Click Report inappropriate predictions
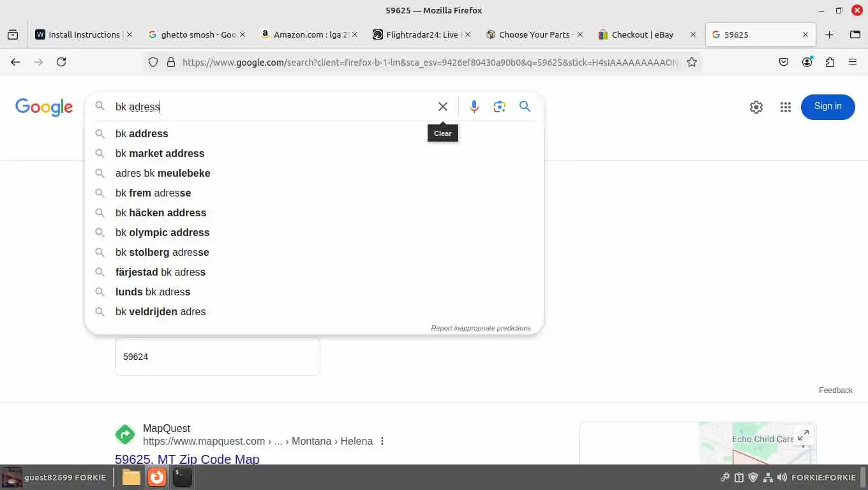The height and width of the screenshot is (490, 868). coord(481,328)
